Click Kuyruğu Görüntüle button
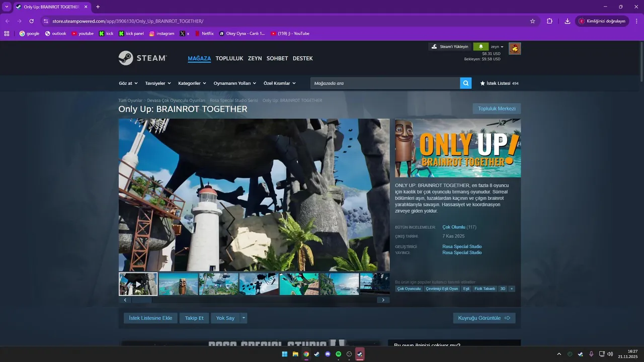Viewport: 644px width, 362px height. pos(484,318)
